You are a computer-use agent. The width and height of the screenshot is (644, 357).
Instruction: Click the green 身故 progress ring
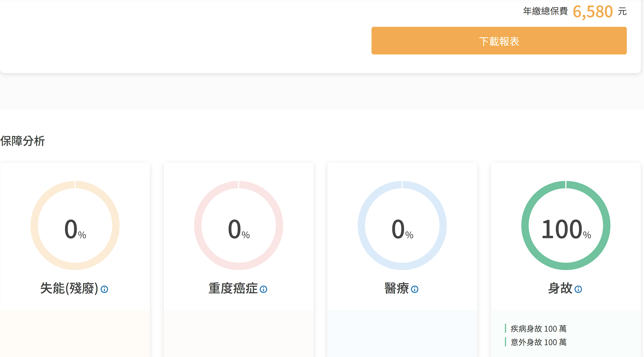[x=525, y=226]
